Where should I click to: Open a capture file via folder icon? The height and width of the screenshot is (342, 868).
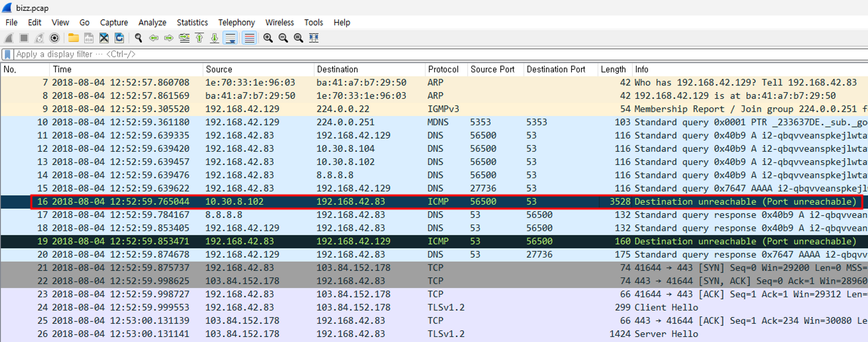tap(73, 38)
